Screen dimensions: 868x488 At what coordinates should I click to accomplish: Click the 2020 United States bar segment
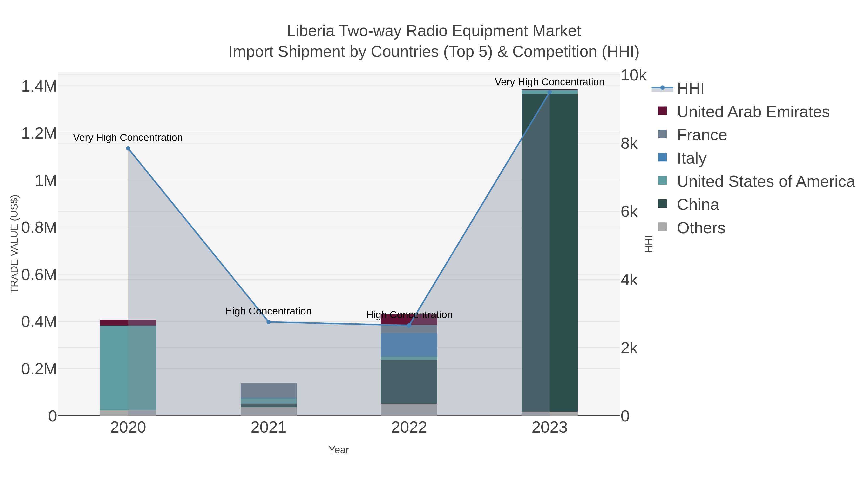[128, 368]
